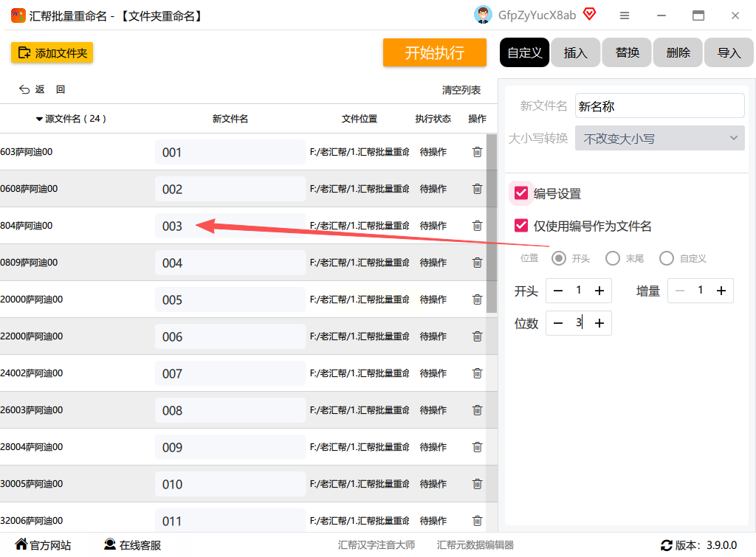This screenshot has height=557, width=756.
Task: Select the 末尾 position radio button
Action: coord(612,258)
